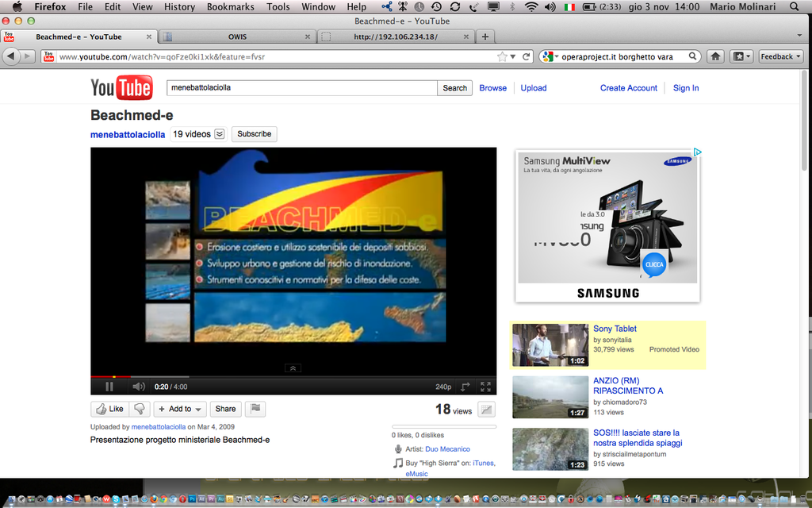Image resolution: width=812 pixels, height=508 pixels.
Task: Open the 240p video quality menu
Action: pos(443,387)
